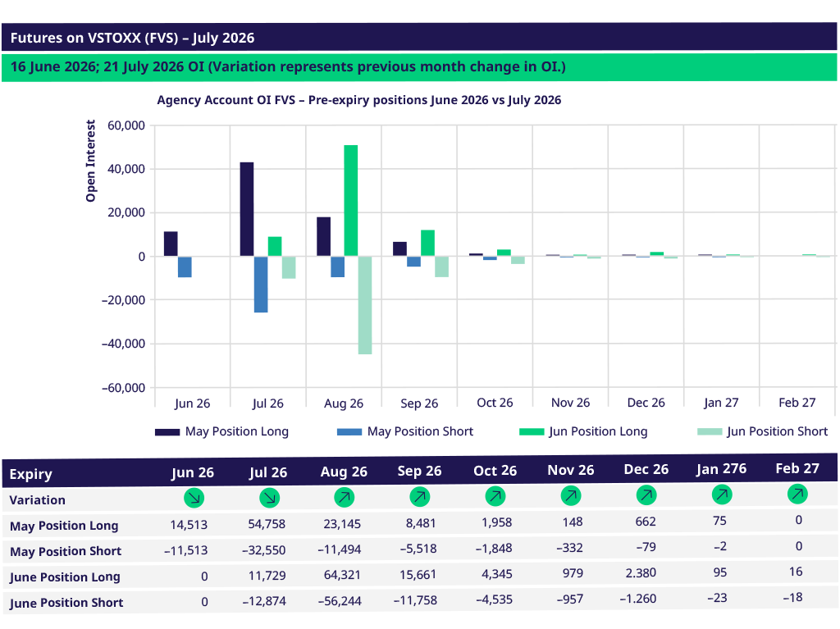This screenshot has height=629, width=840.
Task: Toggle Jun Position Short legend entry
Action: pos(762,431)
